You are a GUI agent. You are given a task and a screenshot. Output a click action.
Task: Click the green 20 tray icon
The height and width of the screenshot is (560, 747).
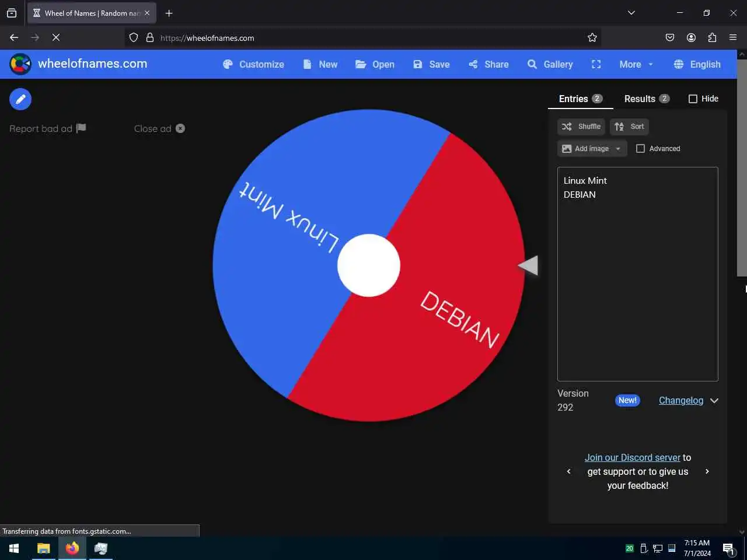(x=629, y=548)
